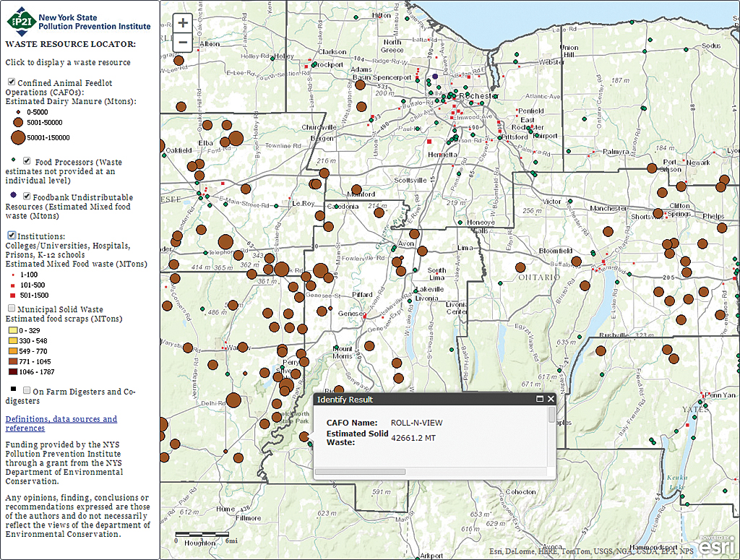
Task: Click the 1046 - 1787 dark red swatch
Action: 13,371
